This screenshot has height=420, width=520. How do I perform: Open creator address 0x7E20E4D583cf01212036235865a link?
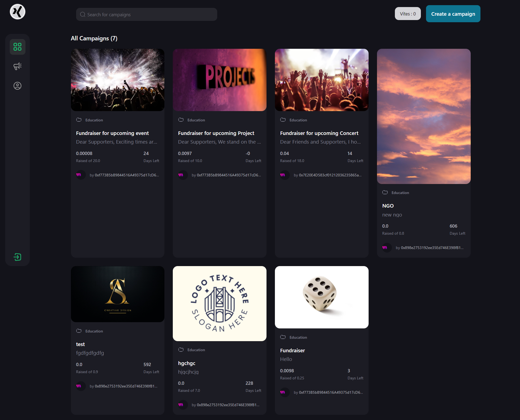pos(330,175)
